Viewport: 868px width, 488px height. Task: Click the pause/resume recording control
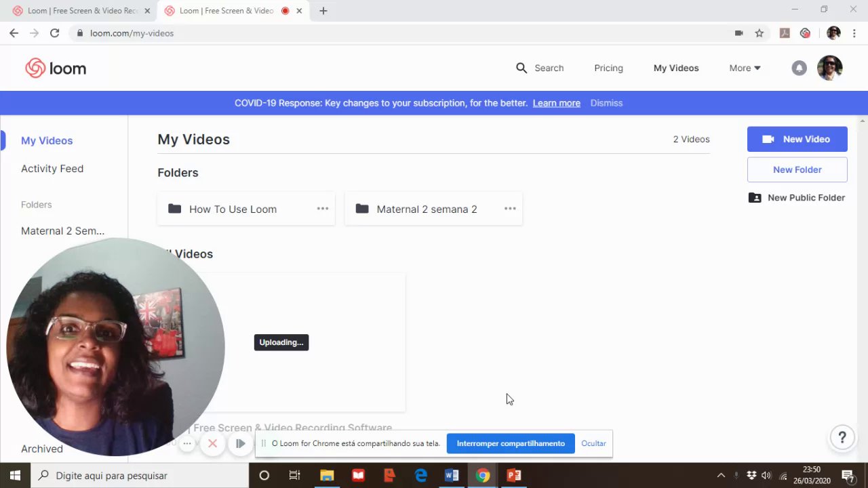click(x=240, y=443)
